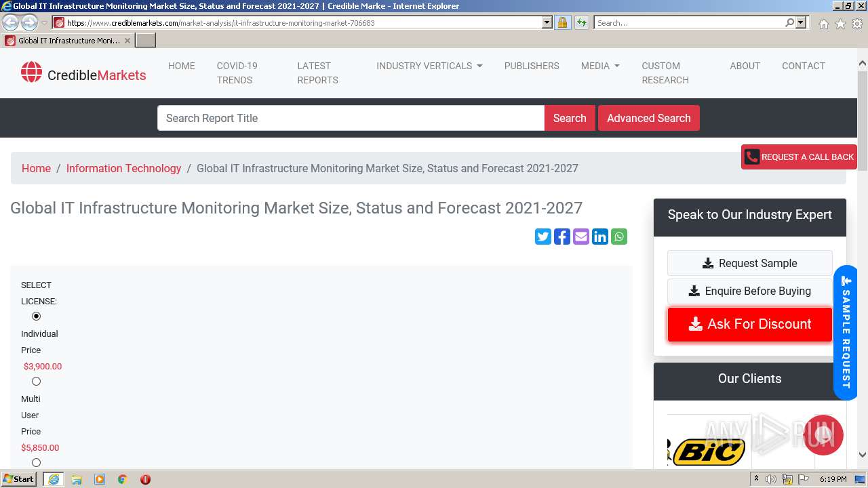Screen dimensions: 868x488
Task: Close the Global IT Infrastructure browser tab
Action: pos(127,41)
